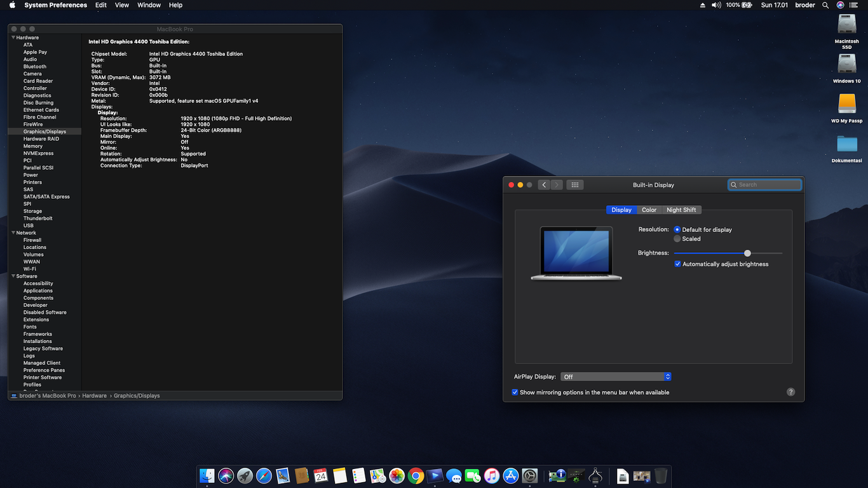Open Safari from the Dock
Screen dimensions: 868x488
(264, 475)
